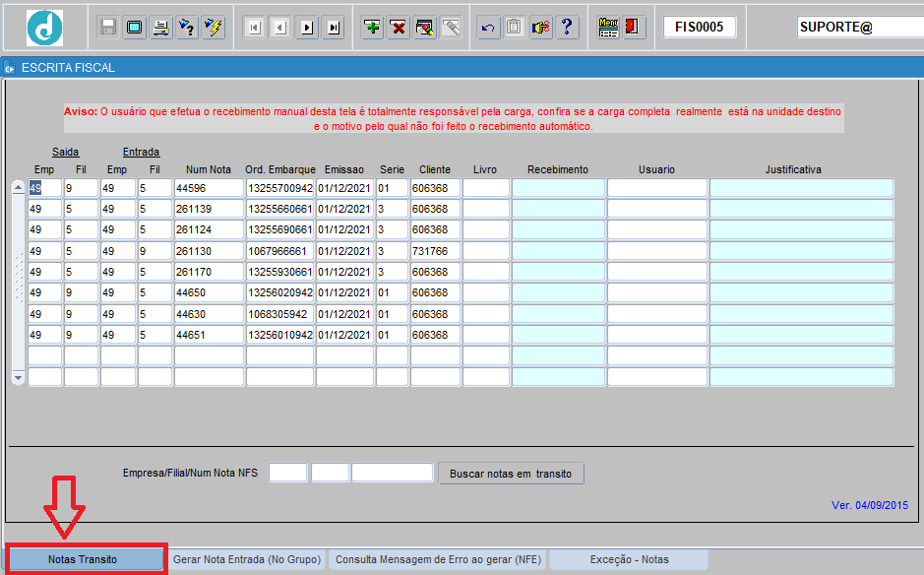Click the screen window toolbar icon
This screenshot has height=575, width=924.
pyautogui.click(x=135, y=28)
